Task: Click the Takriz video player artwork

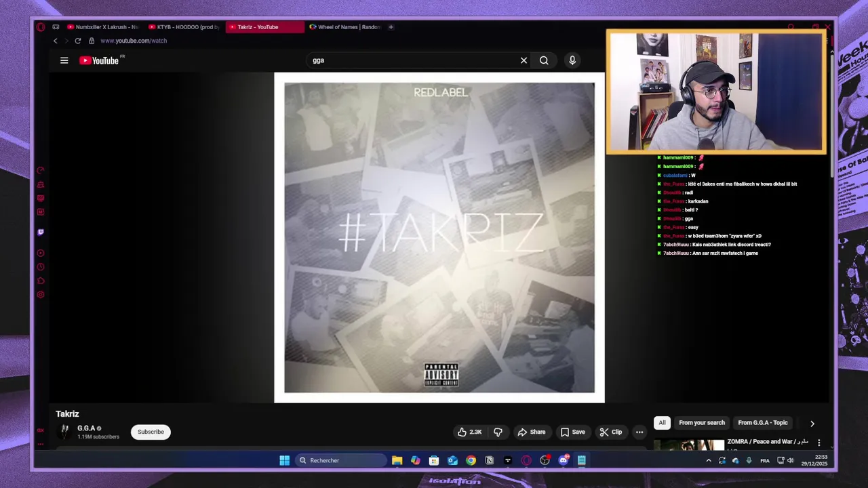Action: pos(439,237)
